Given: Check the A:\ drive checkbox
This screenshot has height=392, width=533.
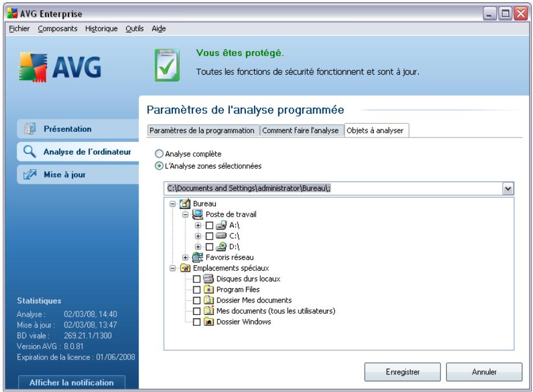Looking at the screenshot, I should [x=209, y=225].
